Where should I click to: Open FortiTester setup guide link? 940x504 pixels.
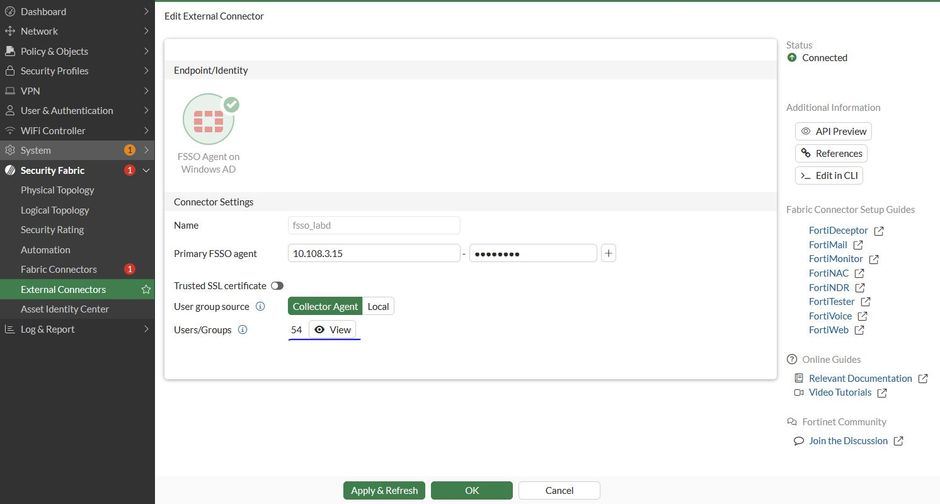[x=831, y=301]
